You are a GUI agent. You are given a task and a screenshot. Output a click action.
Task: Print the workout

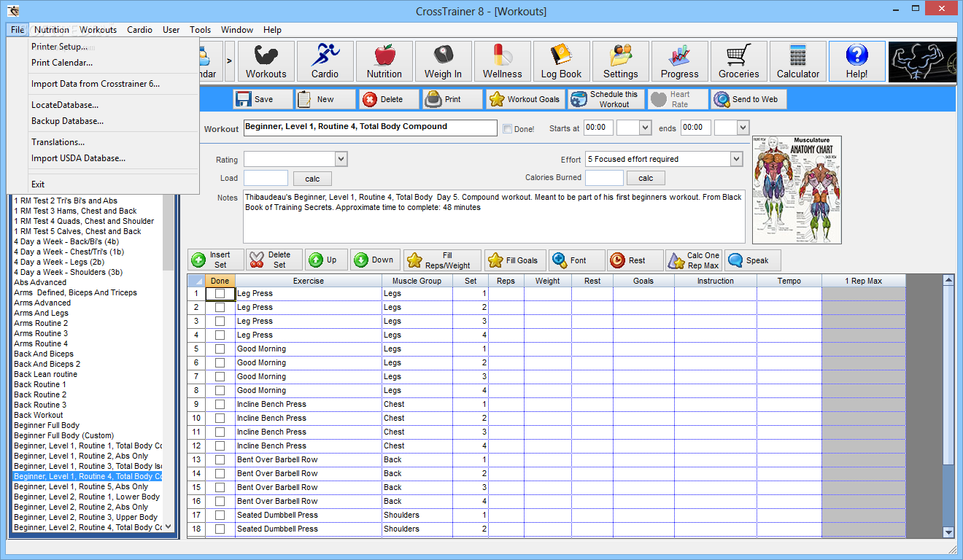pos(452,99)
